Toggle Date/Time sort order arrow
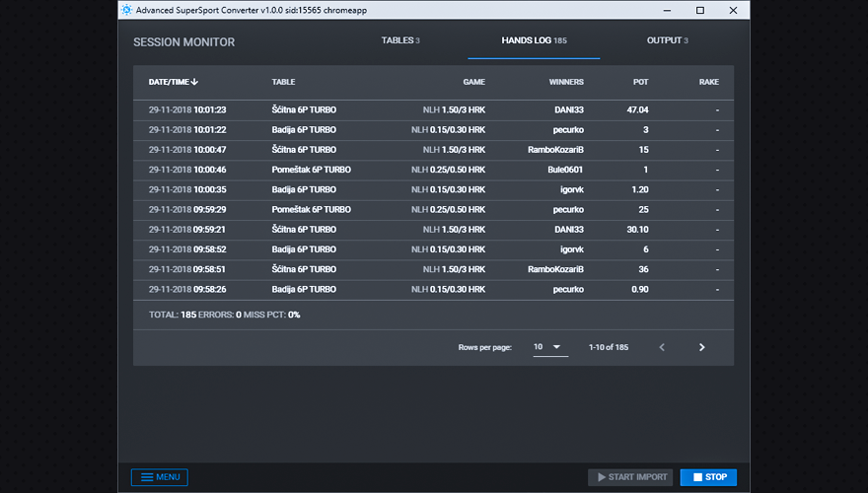 pyautogui.click(x=195, y=82)
